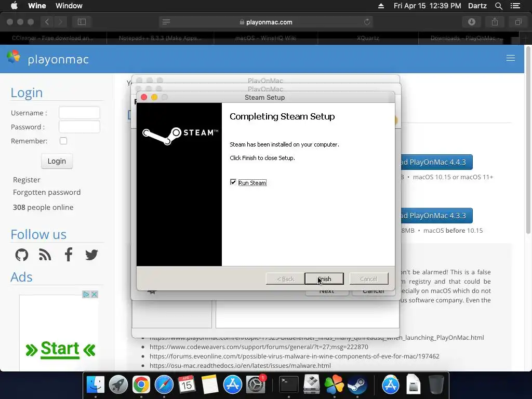Viewport: 532px width, 399px height.
Task: Open Terminal from the Dock
Action: point(289,384)
